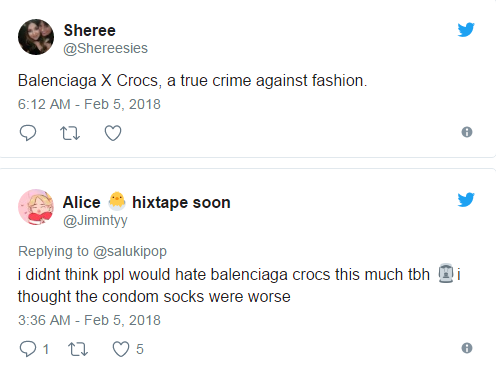Like Sheree's tweet with the heart icon
496x368 pixels.
click(113, 133)
